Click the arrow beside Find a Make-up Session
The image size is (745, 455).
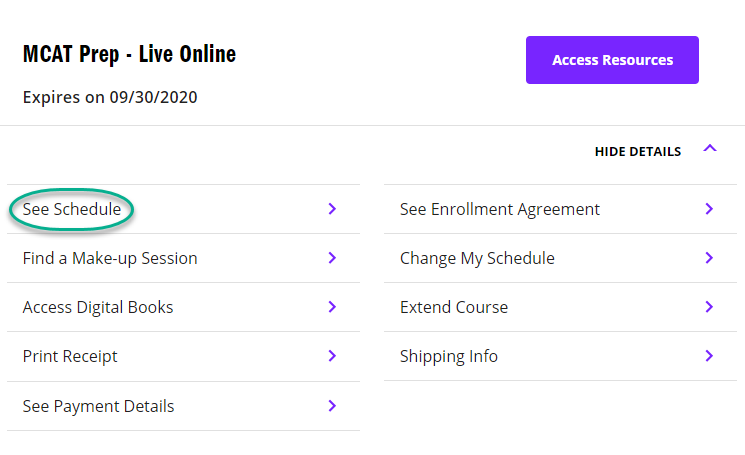332,258
